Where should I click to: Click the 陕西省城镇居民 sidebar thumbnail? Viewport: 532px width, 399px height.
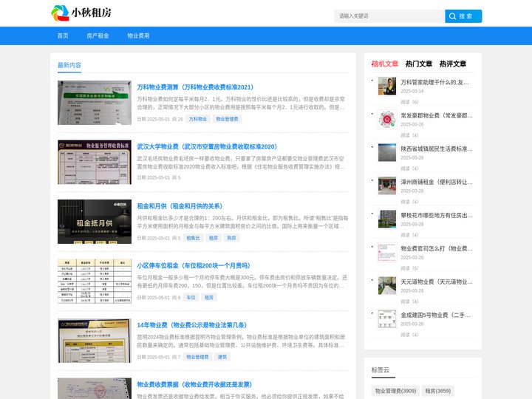387,152
